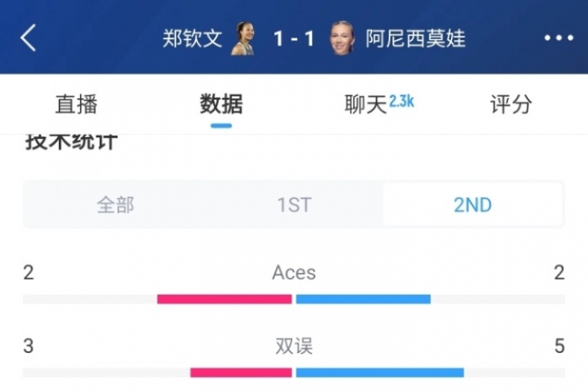Open the three-dot more options menu
Viewport: 588px width, 392px height.
pyautogui.click(x=559, y=38)
